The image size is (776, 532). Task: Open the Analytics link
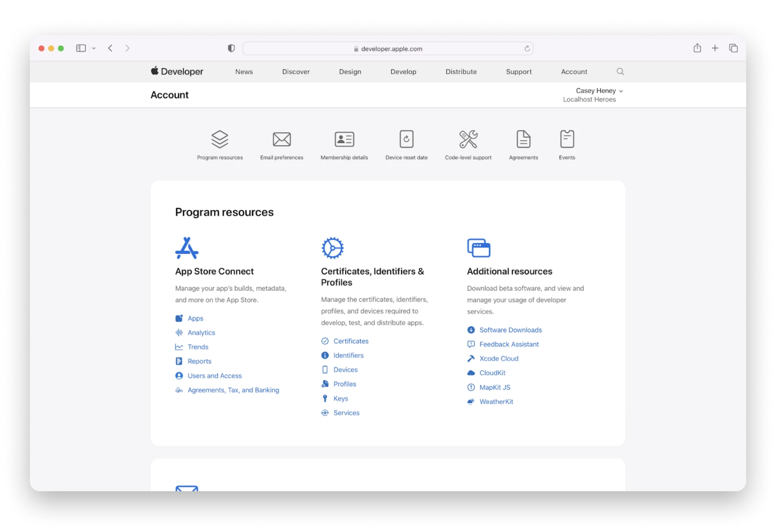point(201,333)
